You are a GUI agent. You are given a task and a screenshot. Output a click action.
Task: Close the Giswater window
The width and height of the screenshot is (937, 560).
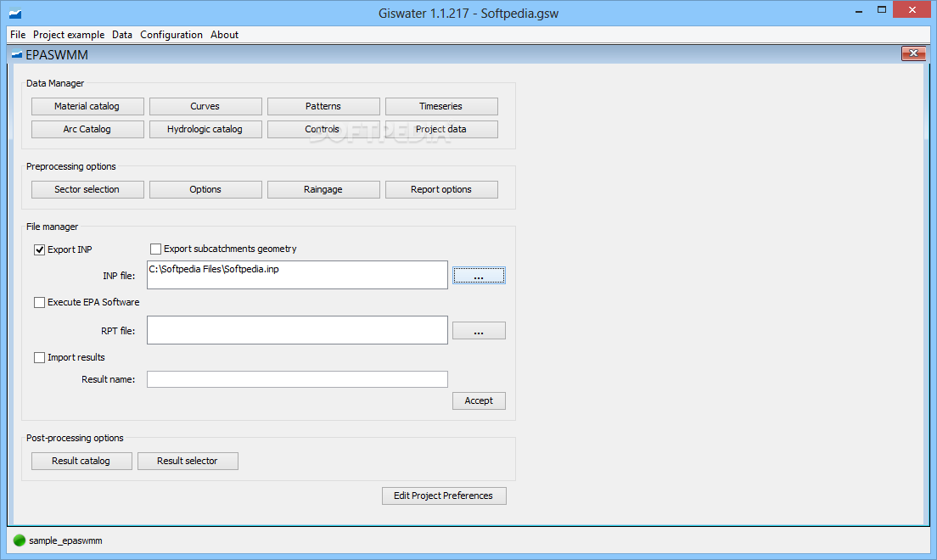tap(912, 9)
